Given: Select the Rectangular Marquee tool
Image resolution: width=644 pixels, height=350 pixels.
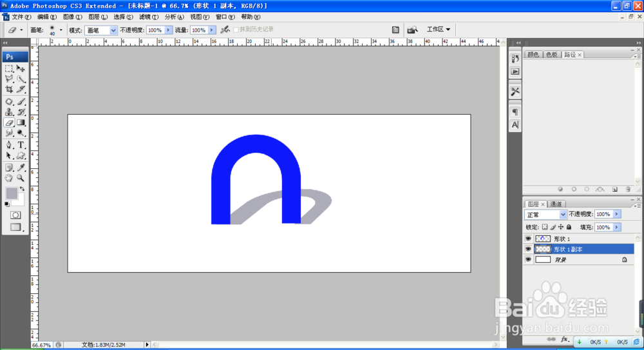Looking at the screenshot, I should point(9,69).
